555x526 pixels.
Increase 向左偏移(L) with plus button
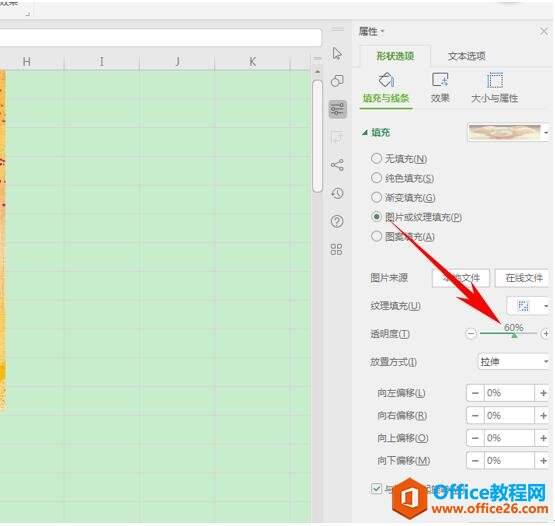point(543,393)
